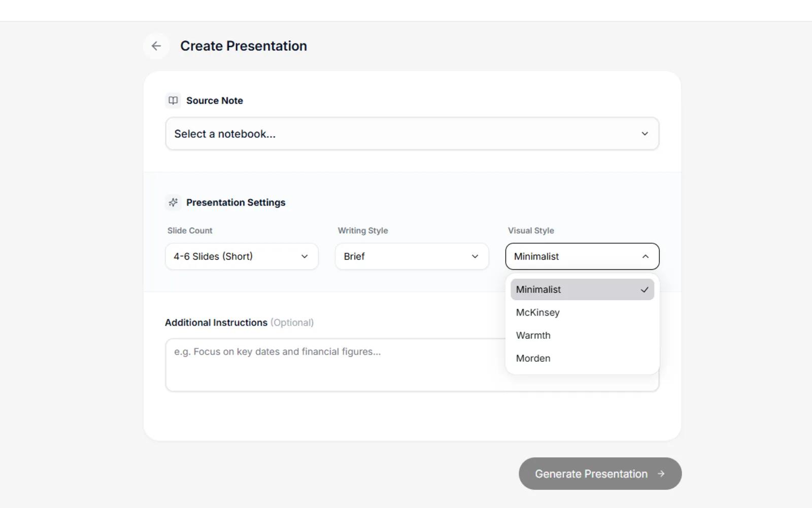Click the arrow inside Generate Presentation button
812x508 pixels.
[x=661, y=473]
